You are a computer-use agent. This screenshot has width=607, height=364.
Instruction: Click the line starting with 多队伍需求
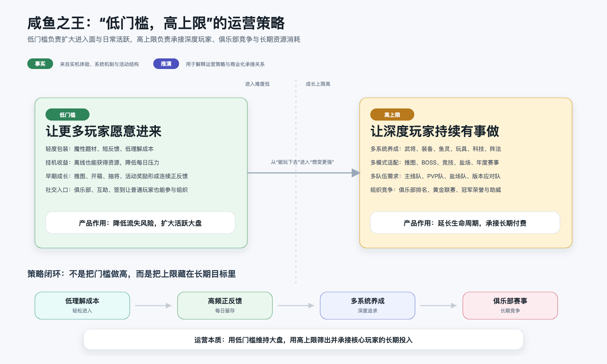pyautogui.click(x=436, y=176)
